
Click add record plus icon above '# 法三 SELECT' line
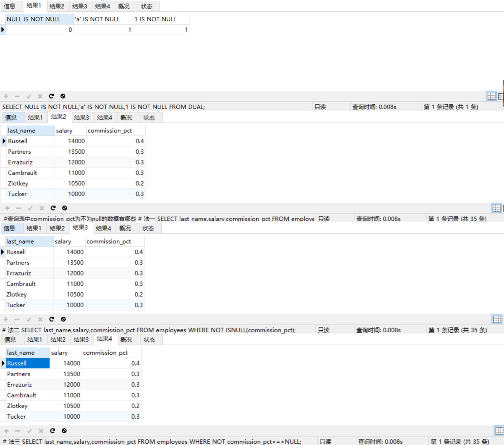6,431
